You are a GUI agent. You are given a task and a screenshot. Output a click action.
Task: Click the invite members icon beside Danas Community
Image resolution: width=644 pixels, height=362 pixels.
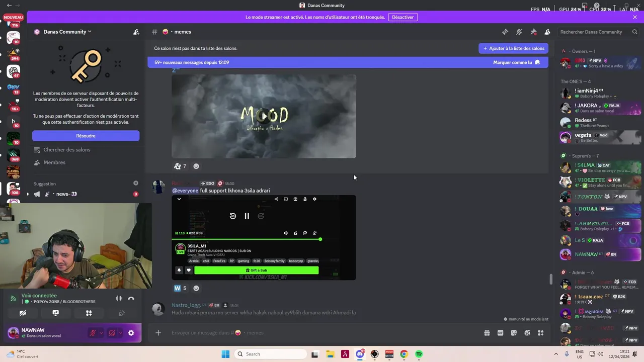(x=136, y=32)
